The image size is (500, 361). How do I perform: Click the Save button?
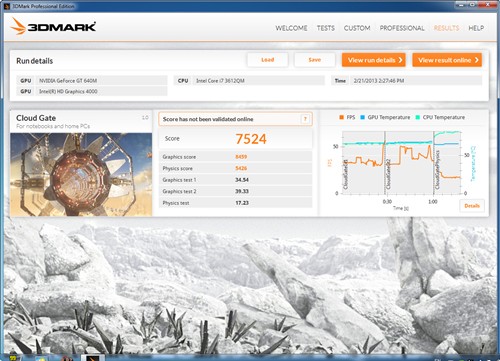pyautogui.click(x=315, y=60)
